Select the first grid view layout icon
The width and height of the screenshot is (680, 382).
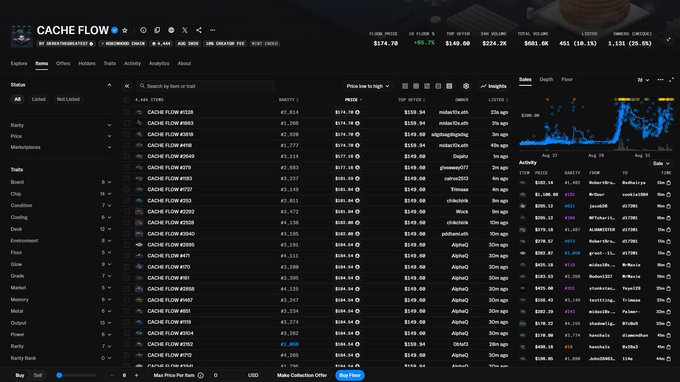[405, 86]
